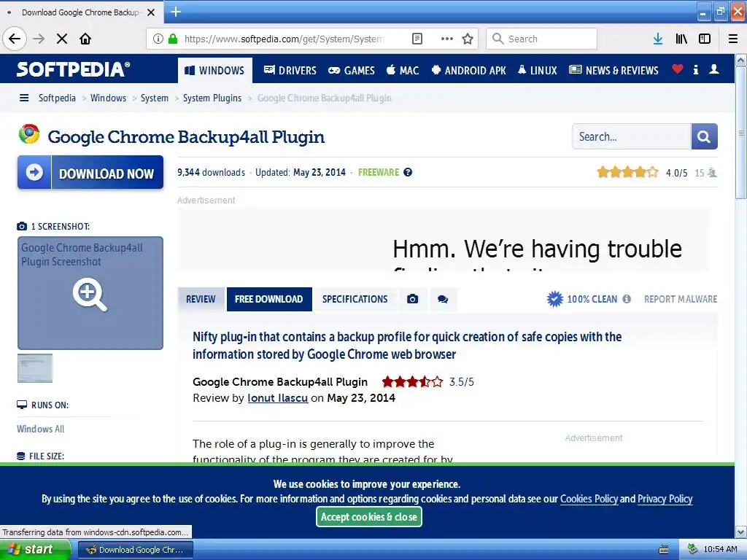Switch to the Specifications tab
This screenshot has width=747, height=560.
(355, 299)
